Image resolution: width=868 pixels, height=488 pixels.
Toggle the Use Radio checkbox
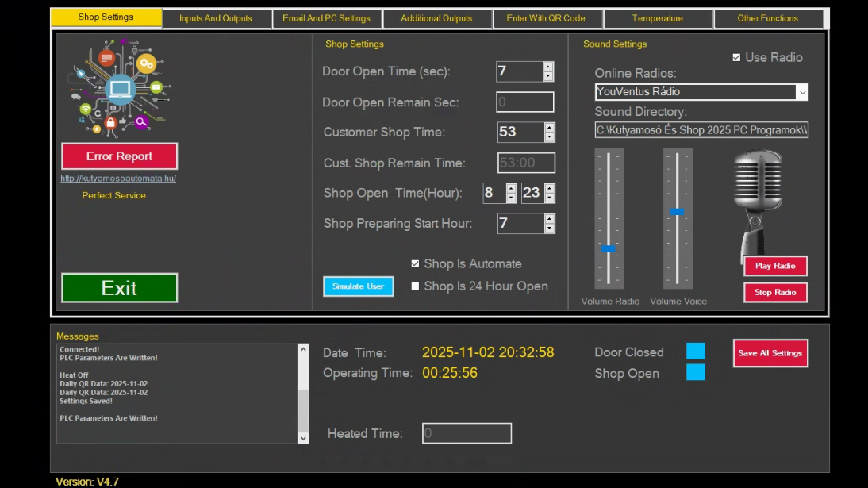pos(736,58)
